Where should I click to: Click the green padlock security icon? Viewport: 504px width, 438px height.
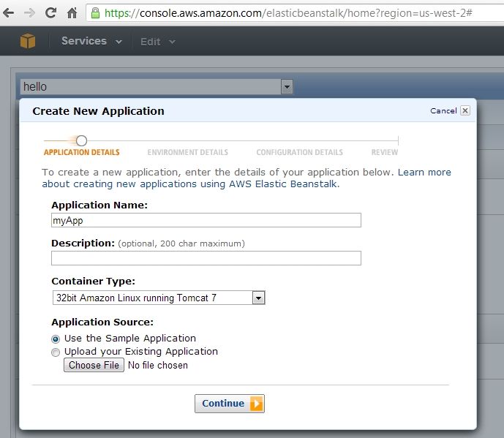(95, 13)
